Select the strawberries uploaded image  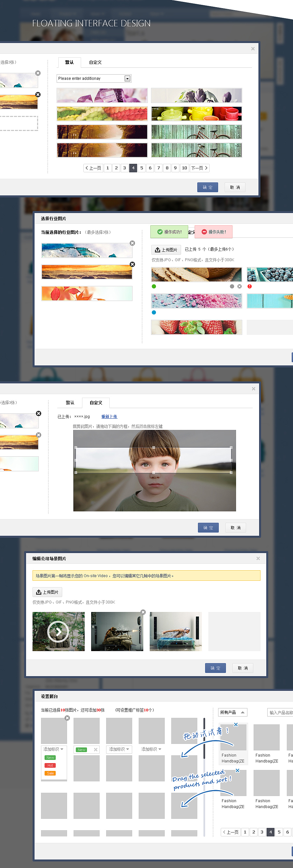(x=197, y=327)
